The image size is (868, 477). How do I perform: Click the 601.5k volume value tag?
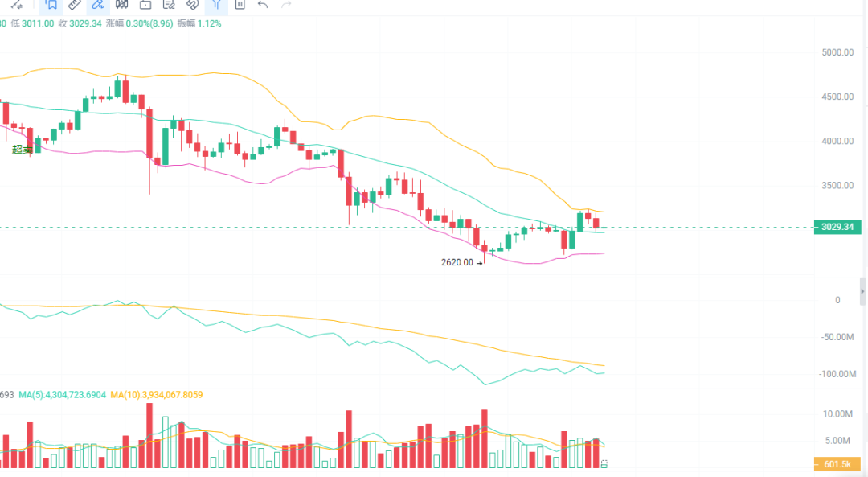(837, 465)
